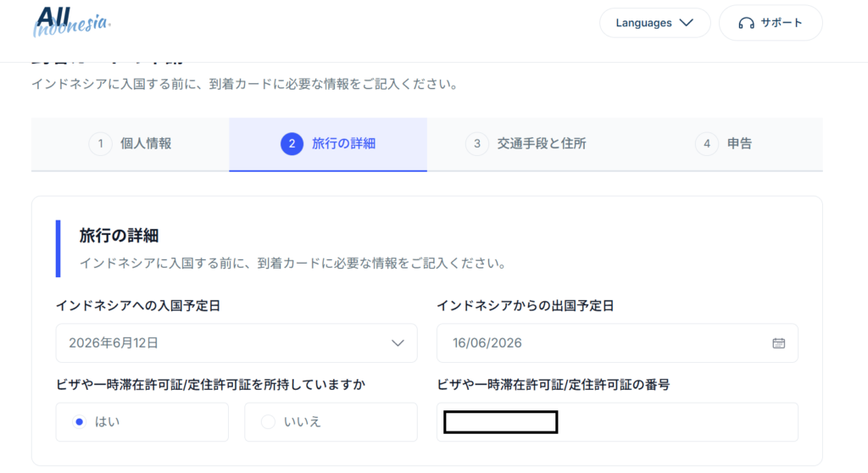
Task: Click the サポート support button
Action: click(771, 23)
